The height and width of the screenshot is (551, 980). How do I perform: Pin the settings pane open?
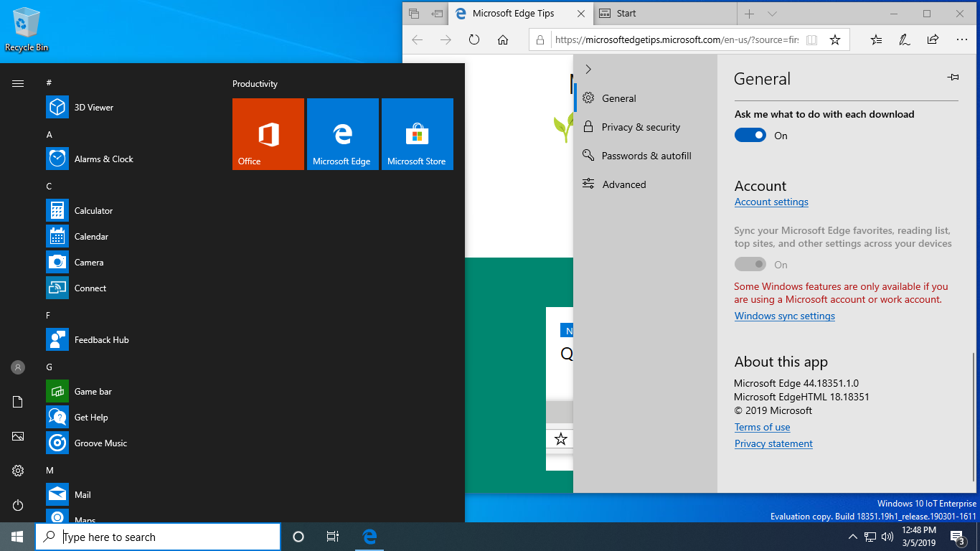point(953,77)
